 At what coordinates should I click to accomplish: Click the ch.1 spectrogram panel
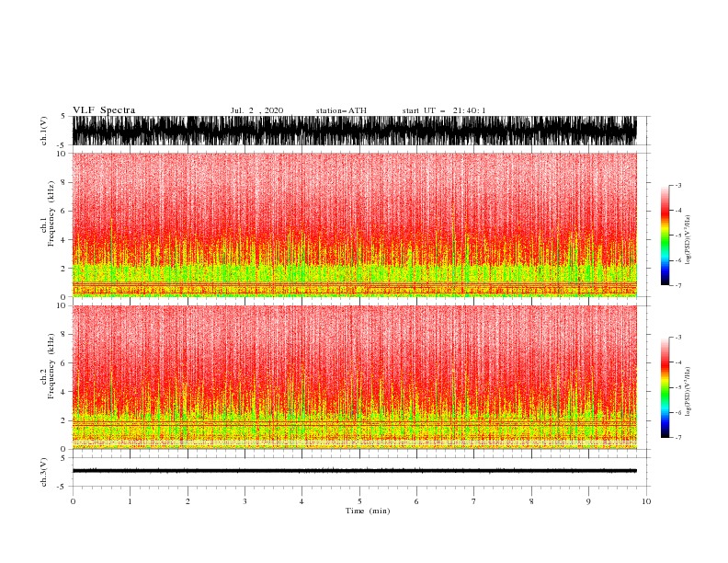tap(354, 224)
